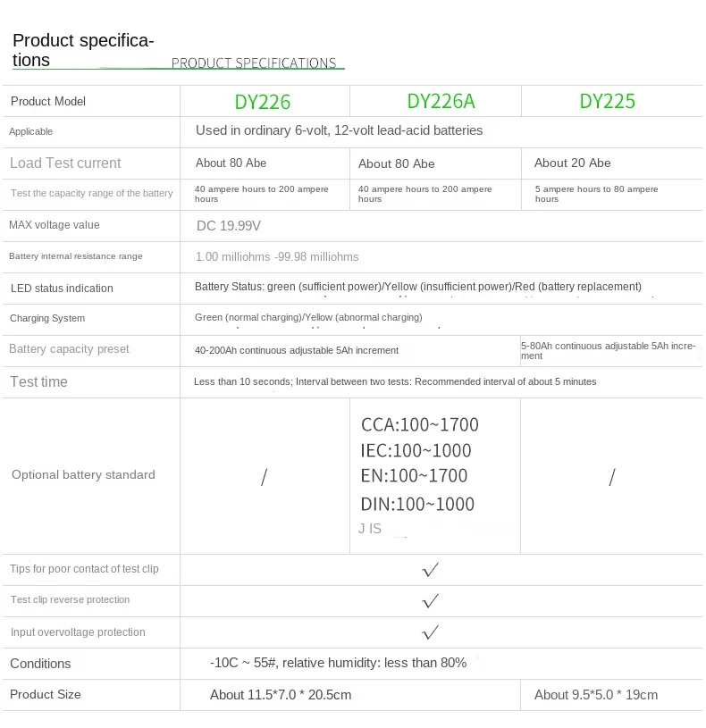Image resolution: width=706 pixels, height=728 pixels.
Task: Select the green DY225 model header
Action: coord(608,101)
